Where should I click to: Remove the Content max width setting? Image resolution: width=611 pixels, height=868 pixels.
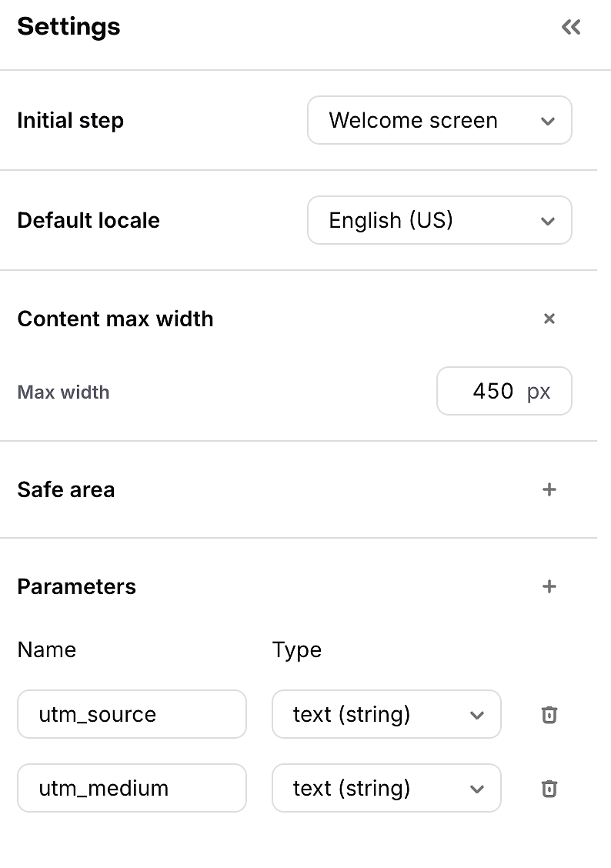point(549,319)
